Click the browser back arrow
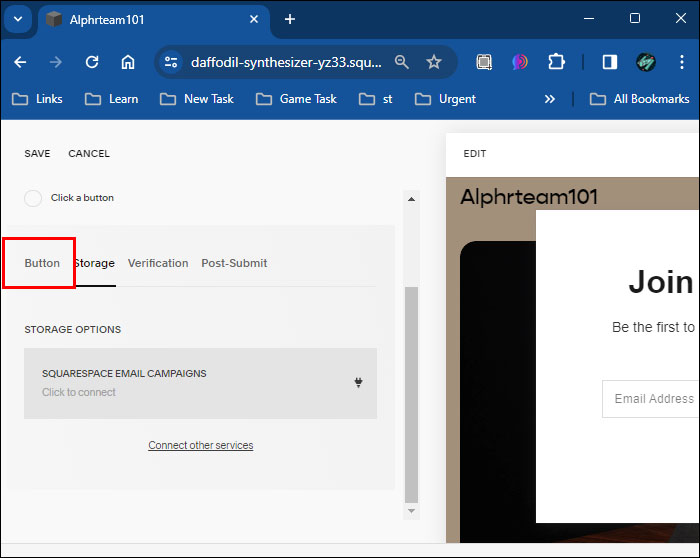 [x=21, y=62]
